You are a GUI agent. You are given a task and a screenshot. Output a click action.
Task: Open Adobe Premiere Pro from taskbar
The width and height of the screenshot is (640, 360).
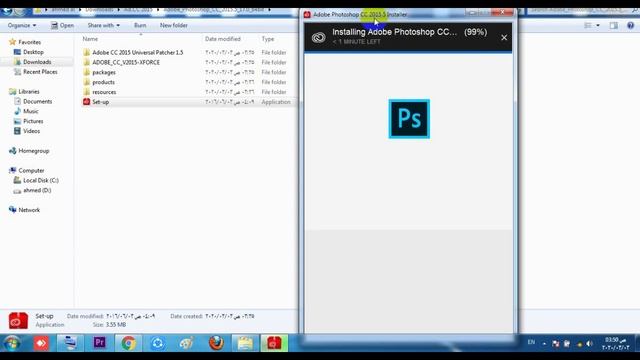click(x=100, y=342)
